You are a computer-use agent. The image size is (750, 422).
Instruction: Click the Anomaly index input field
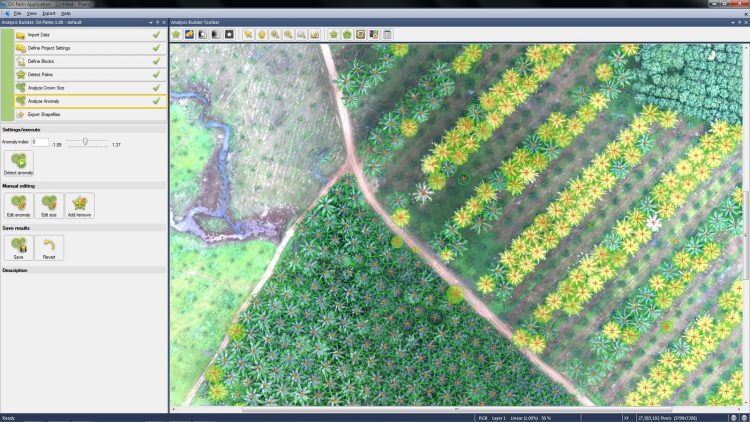point(39,142)
